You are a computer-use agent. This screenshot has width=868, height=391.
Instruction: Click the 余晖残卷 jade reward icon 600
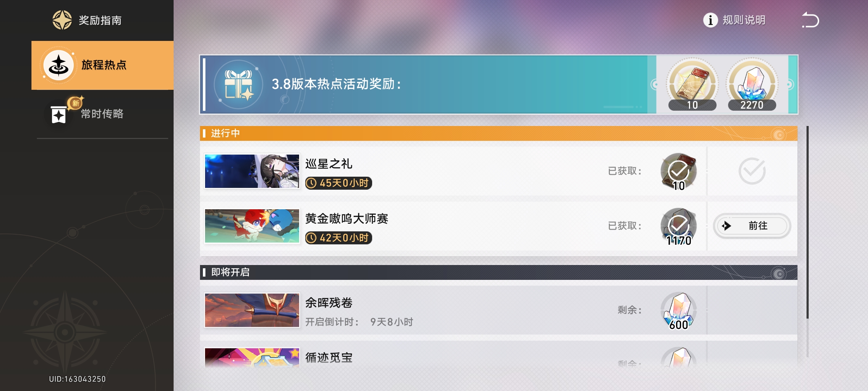pos(678,311)
